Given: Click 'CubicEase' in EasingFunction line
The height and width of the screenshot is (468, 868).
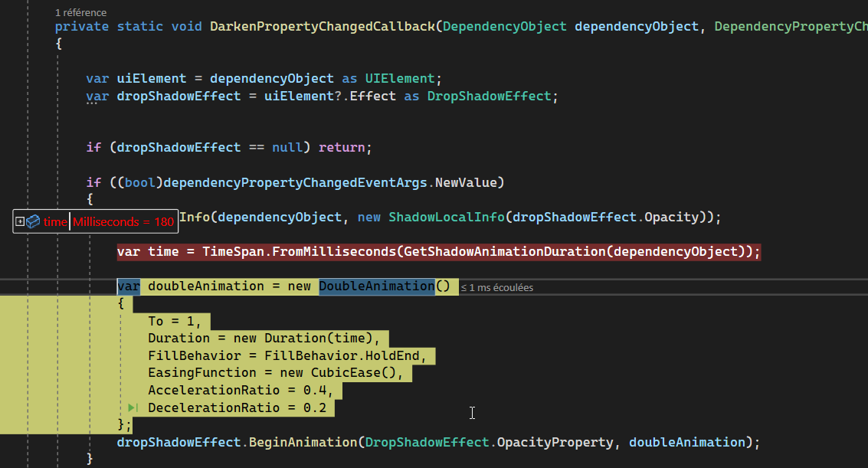Looking at the screenshot, I should pos(346,373).
